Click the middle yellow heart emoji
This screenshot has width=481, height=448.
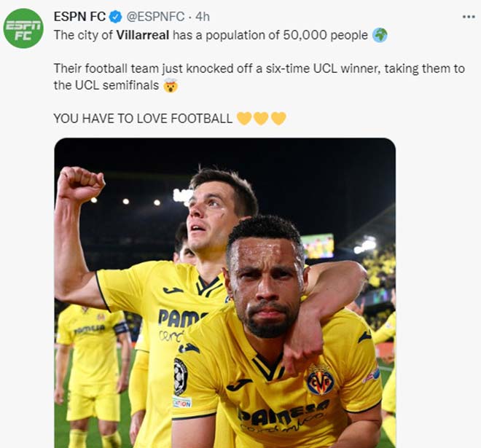click(x=261, y=118)
